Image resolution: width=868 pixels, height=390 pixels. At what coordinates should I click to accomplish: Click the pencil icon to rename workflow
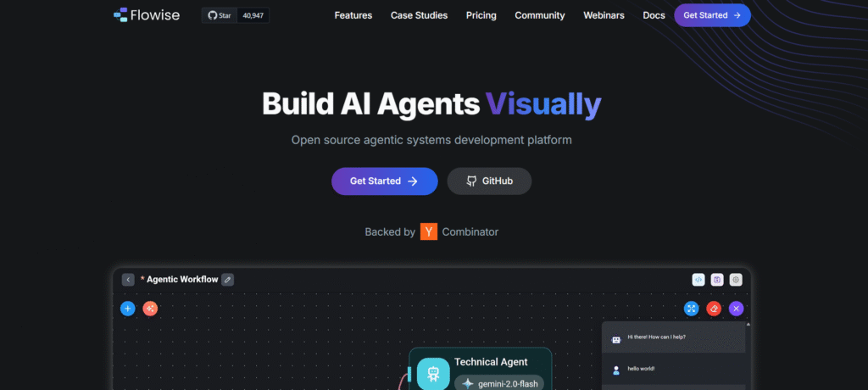coord(227,280)
